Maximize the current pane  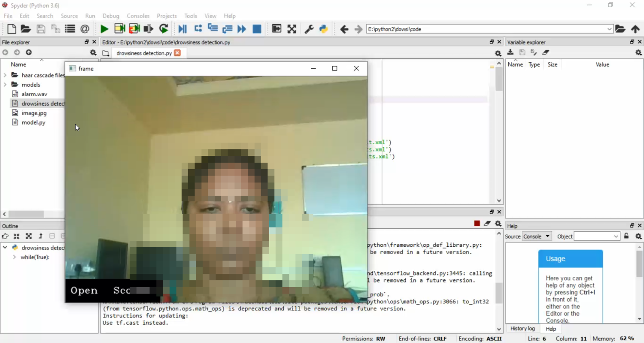pos(276,29)
